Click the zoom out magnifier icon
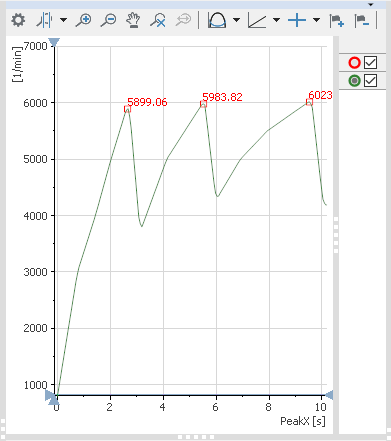 point(108,20)
